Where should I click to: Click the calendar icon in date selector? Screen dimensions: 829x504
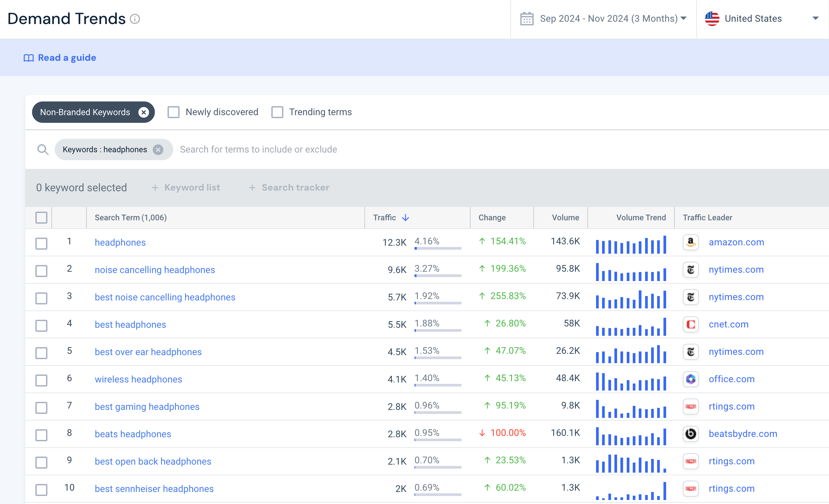[527, 18]
